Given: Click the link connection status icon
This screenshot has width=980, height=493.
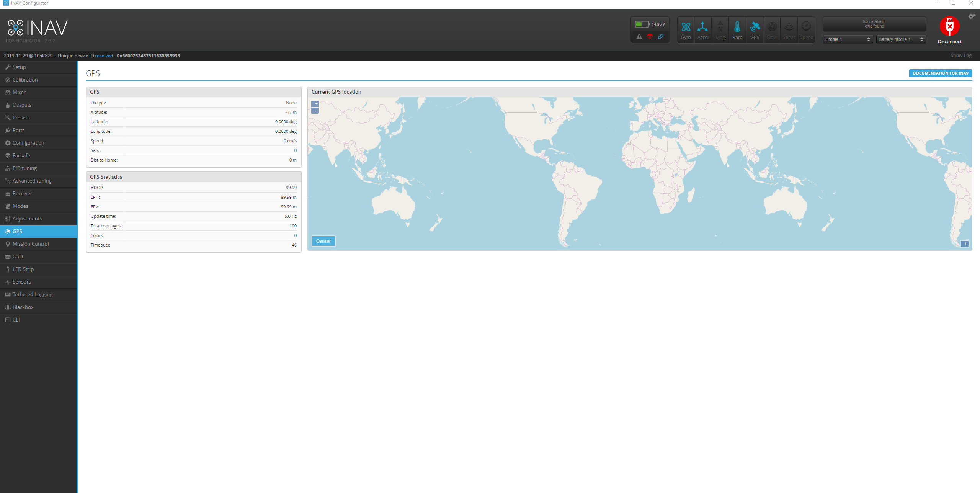Looking at the screenshot, I should click(661, 37).
